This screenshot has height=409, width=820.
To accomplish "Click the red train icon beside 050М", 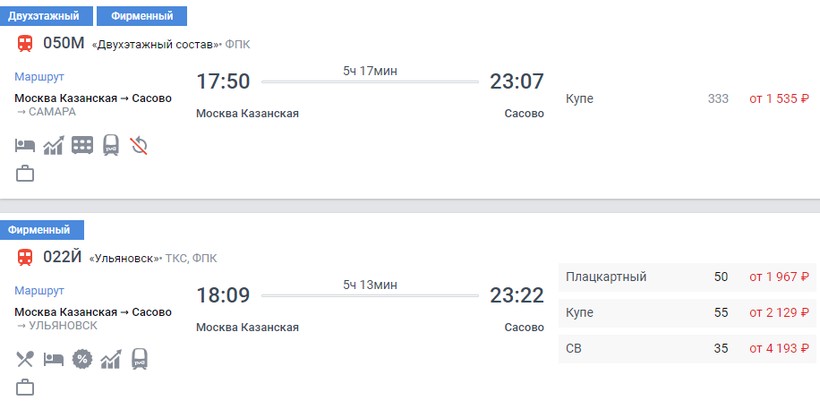I will tap(25, 43).
